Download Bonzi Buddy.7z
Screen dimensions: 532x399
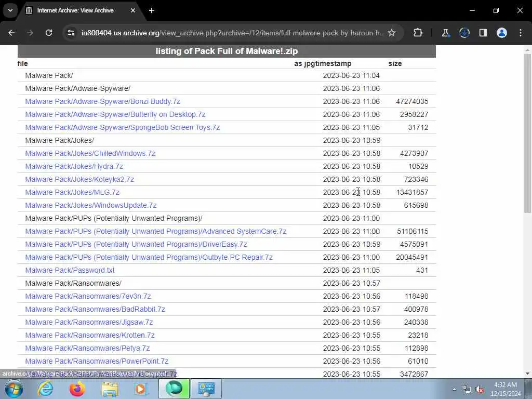coord(102,101)
